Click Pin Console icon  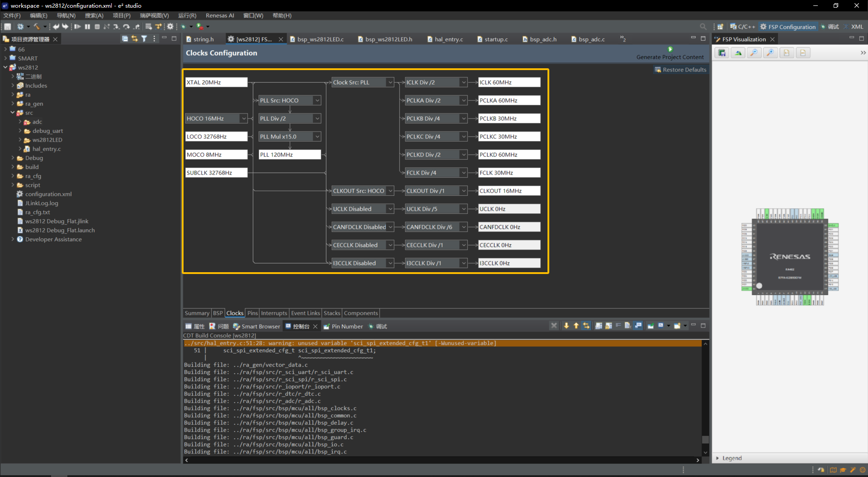(651, 326)
